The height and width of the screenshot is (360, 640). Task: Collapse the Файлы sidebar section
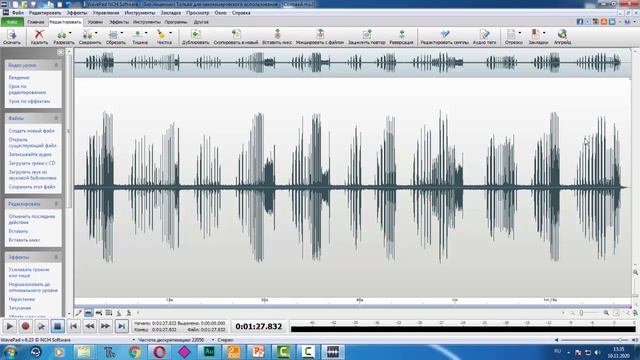click(x=56, y=118)
